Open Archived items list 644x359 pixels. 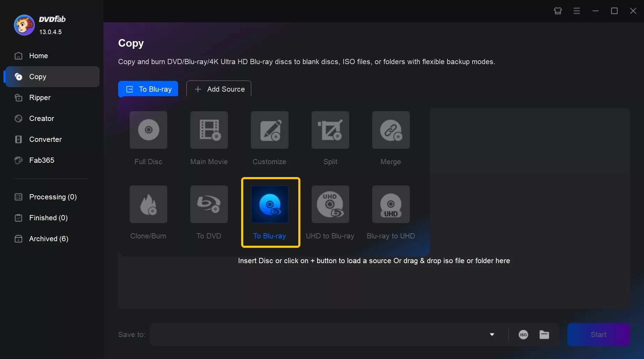48,239
